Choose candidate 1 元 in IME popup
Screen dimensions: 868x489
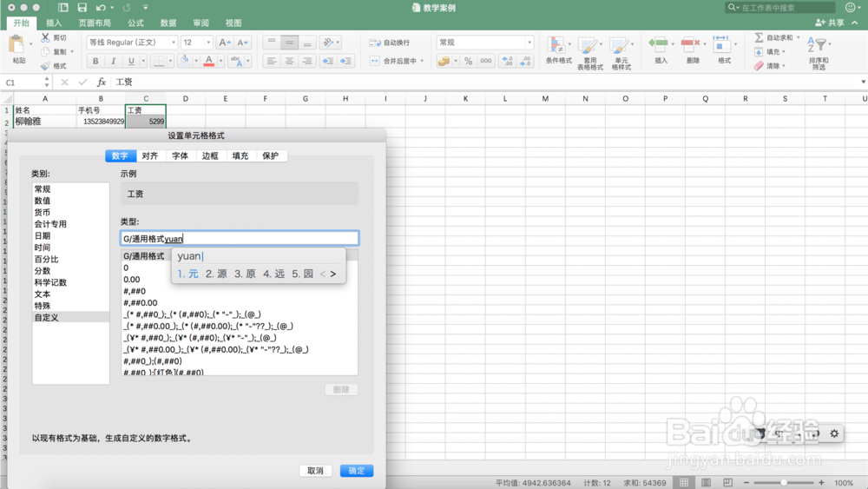(x=188, y=274)
